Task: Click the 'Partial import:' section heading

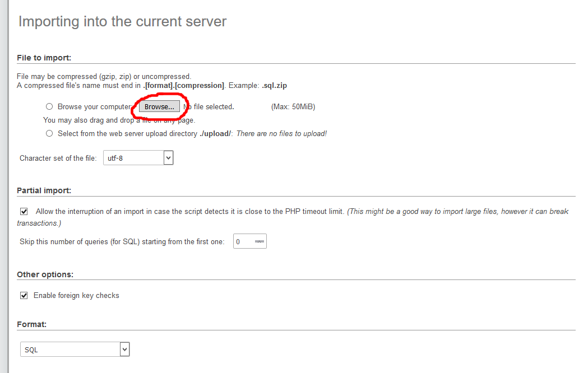Action: tap(44, 190)
